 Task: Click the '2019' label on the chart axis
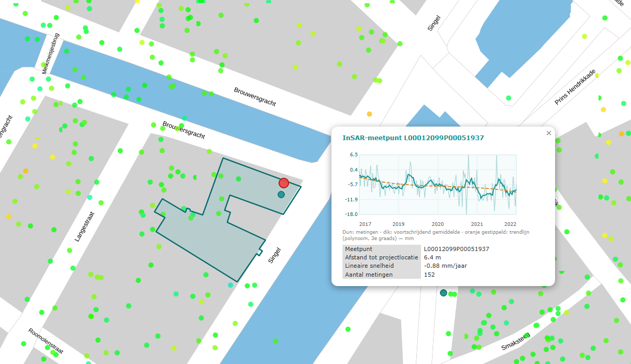[398, 224]
